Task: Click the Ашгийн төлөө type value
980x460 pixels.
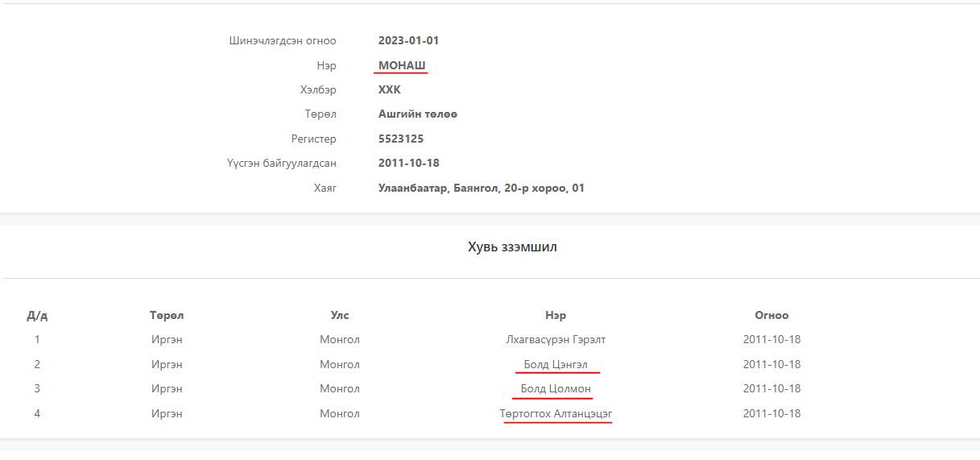Action: (x=417, y=114)
